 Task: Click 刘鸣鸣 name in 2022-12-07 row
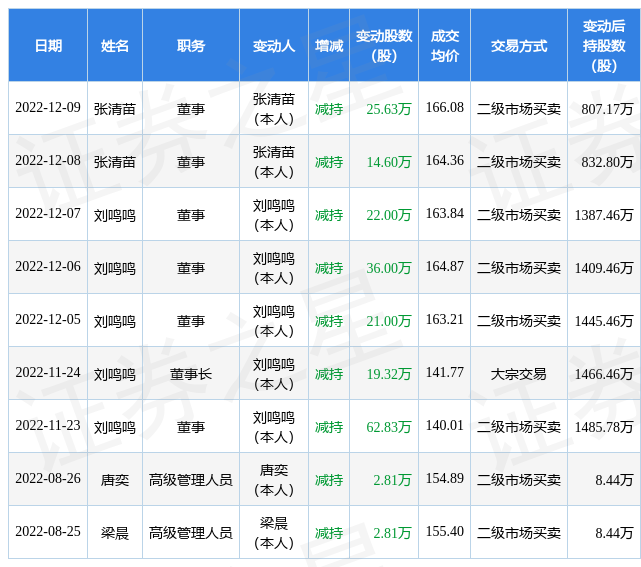[115, 215]
